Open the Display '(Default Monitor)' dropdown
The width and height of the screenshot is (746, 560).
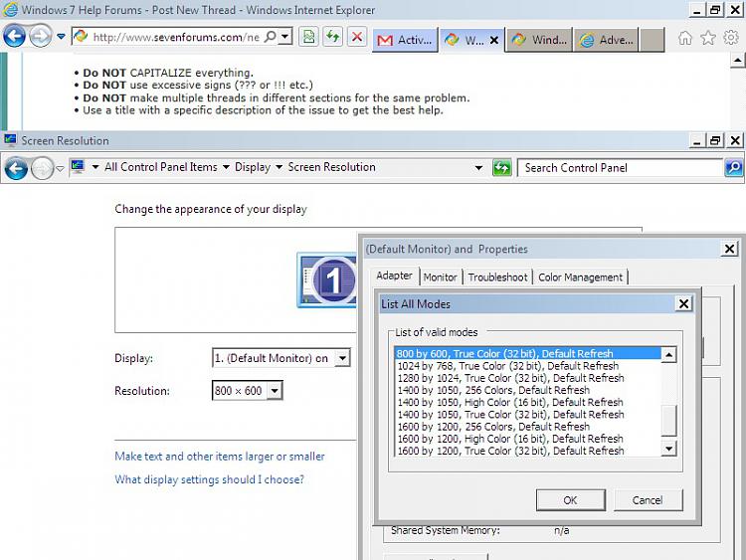click(342, 358)
